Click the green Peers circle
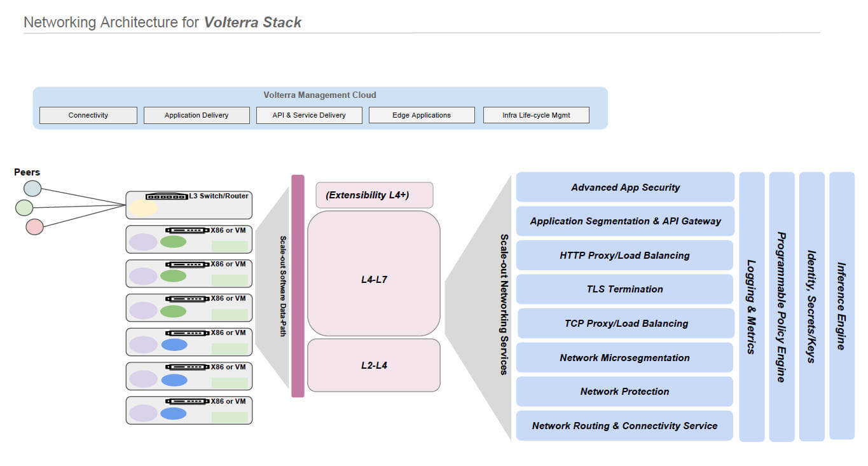Screen dimensions: 868x466 (24, 207)
